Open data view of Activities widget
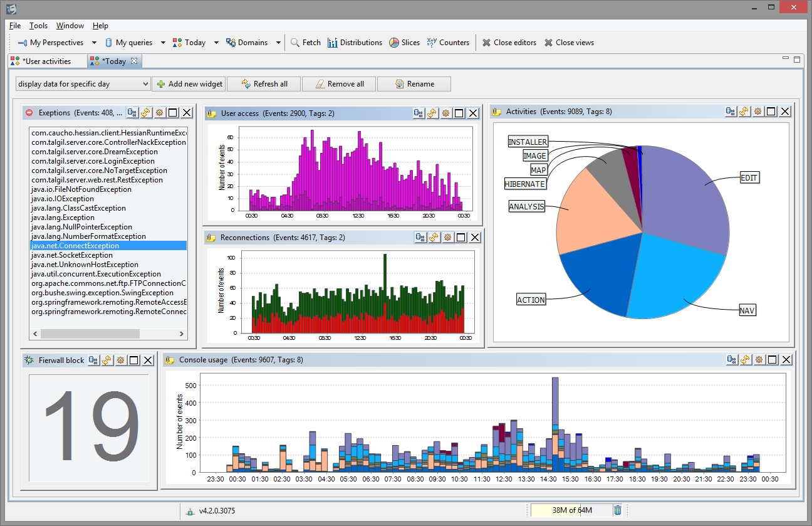 (x=731, y=112)
